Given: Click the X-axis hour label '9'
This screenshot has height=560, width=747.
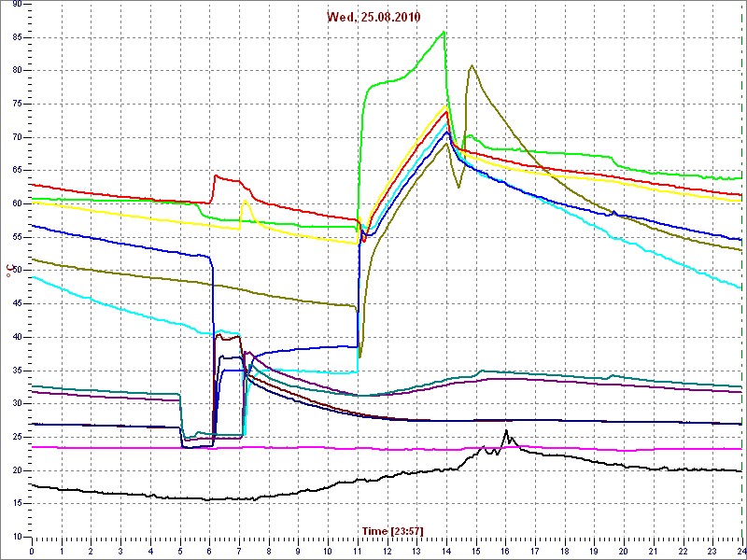Looking at the screenshot, I should 298,550.
